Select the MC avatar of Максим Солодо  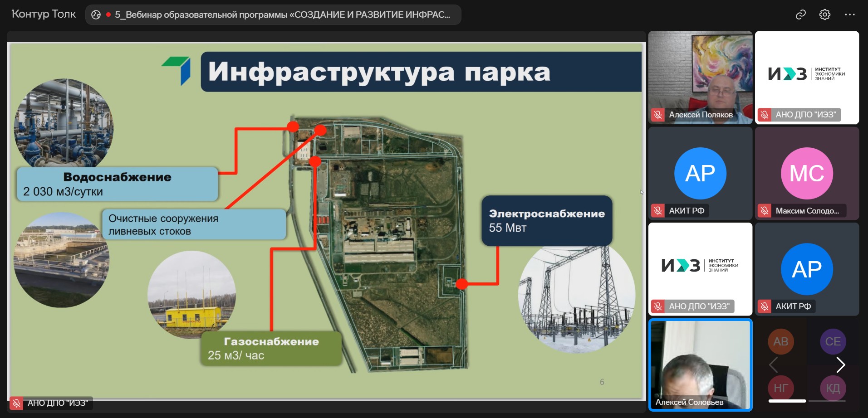pos(806,173)
